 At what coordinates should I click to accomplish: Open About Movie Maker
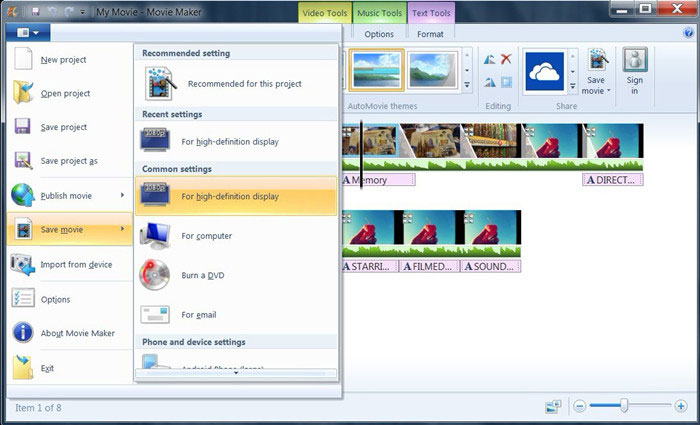click(x=70, y=333)
